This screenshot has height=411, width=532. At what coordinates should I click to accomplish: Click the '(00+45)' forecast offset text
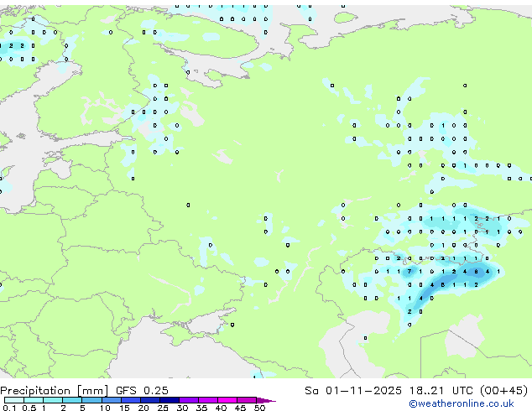(504, 391)
